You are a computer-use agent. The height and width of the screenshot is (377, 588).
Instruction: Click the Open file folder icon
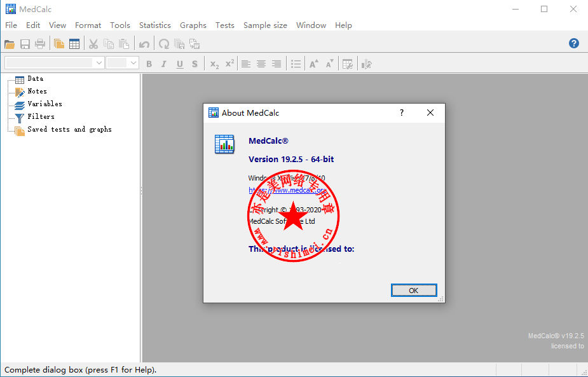pyautogui.click(x=10, y=45)
